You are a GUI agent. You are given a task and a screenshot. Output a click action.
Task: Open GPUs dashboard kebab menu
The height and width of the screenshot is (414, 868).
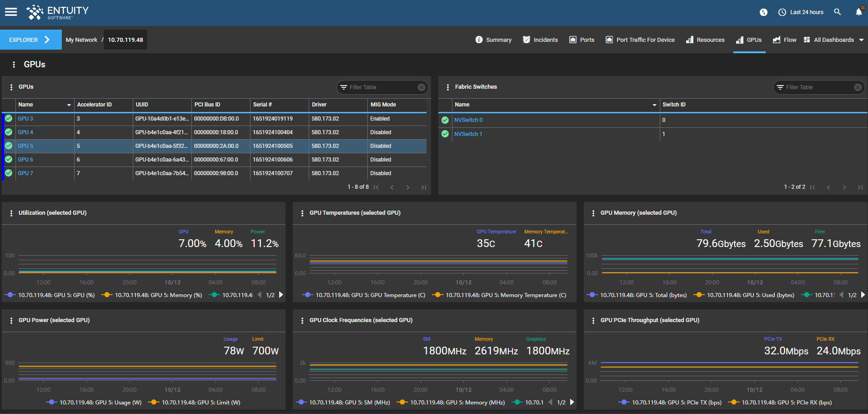click(x=14, y=65)
